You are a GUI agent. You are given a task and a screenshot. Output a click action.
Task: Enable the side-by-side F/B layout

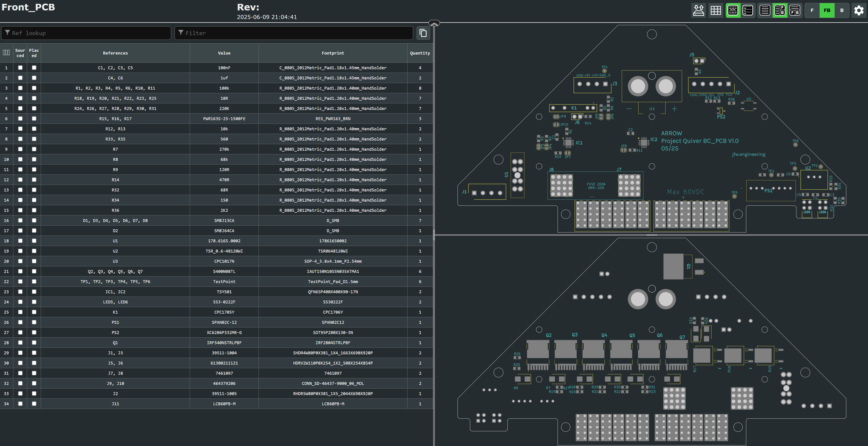point(780,10)
